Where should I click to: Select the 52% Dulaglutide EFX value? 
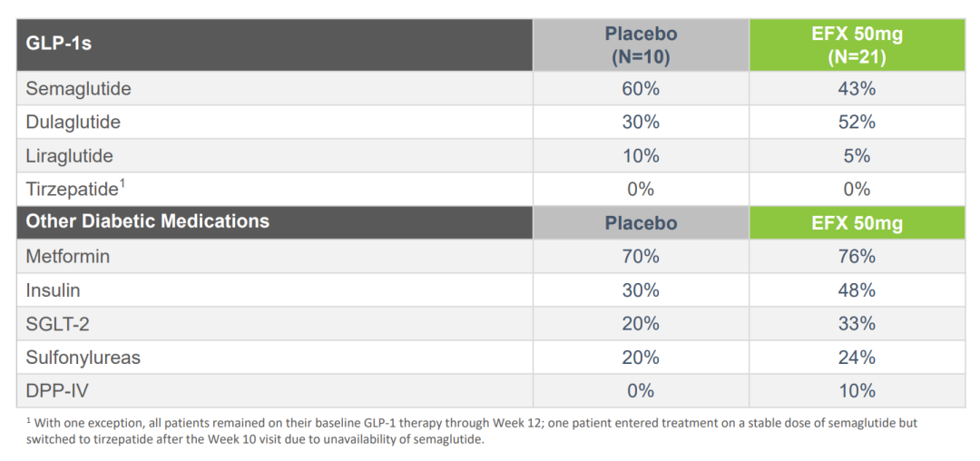tap(857, 122)
